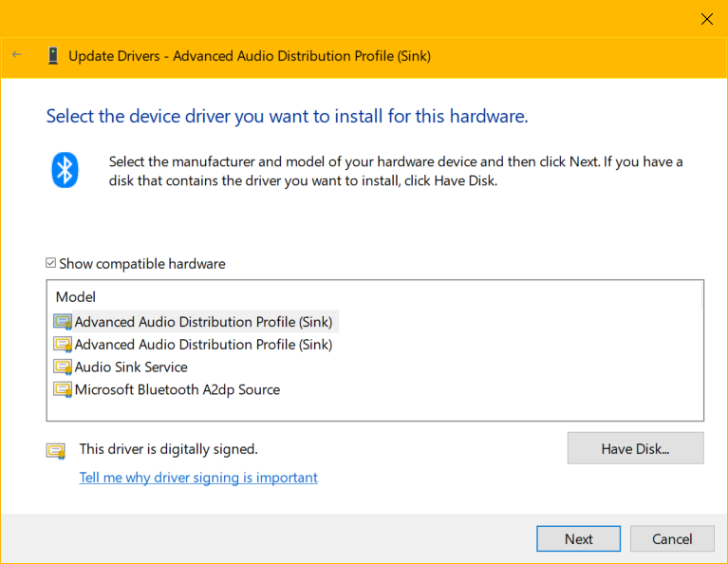
Task: Click the 'Show compatible hardware' label text
Action: (x=142, y=264)
